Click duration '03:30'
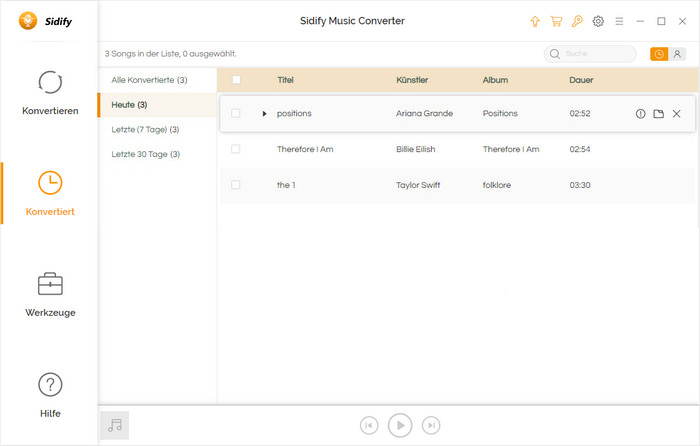This screenshot has height=446, width=700. [x=579, y=185]
